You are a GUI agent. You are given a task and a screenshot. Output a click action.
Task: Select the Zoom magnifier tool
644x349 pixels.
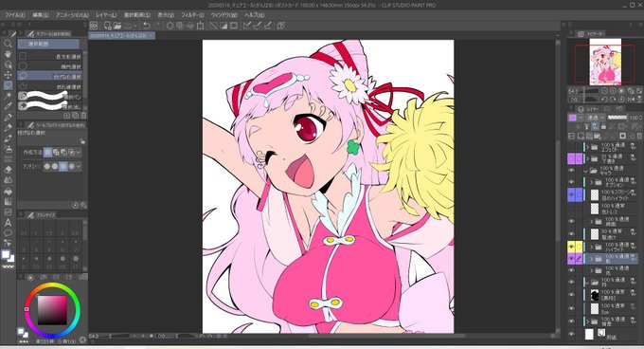click(8, 44)
